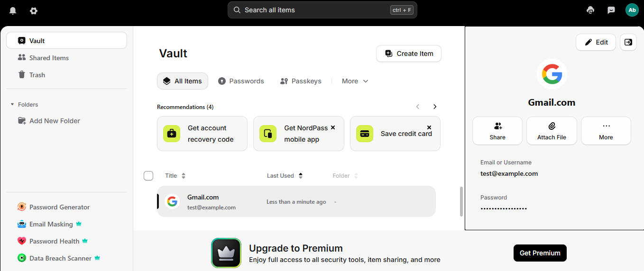This screenshot has height=271, width=644.
Task: Switch to the Passkeys tab
Action: coord(301,81)
